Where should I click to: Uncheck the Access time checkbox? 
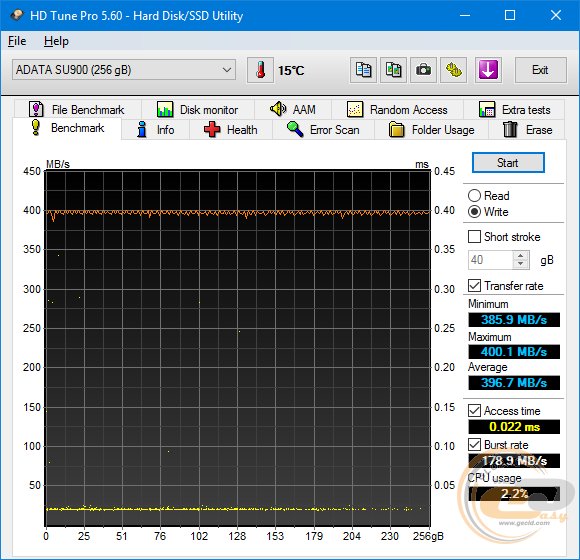click(474, 411)
